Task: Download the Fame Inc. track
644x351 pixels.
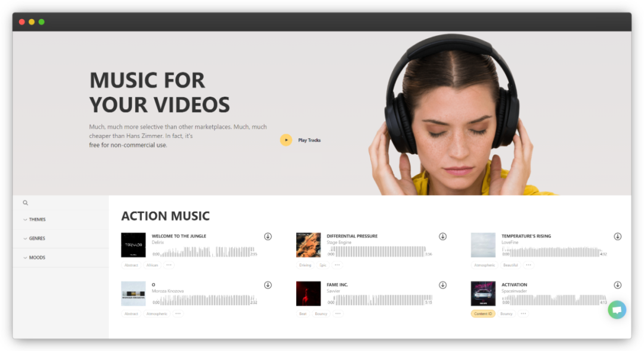Action: point(442,285)
